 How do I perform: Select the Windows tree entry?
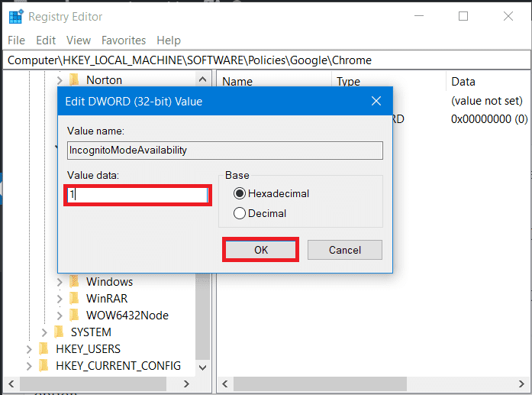point(110,282)
